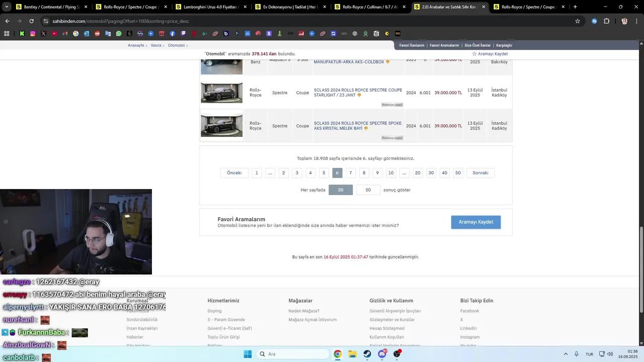Viewport: 644px width, 362px height.
Task: Open Spectre Spoke Aks Kristal Melek listing
Action: (358, 126)
